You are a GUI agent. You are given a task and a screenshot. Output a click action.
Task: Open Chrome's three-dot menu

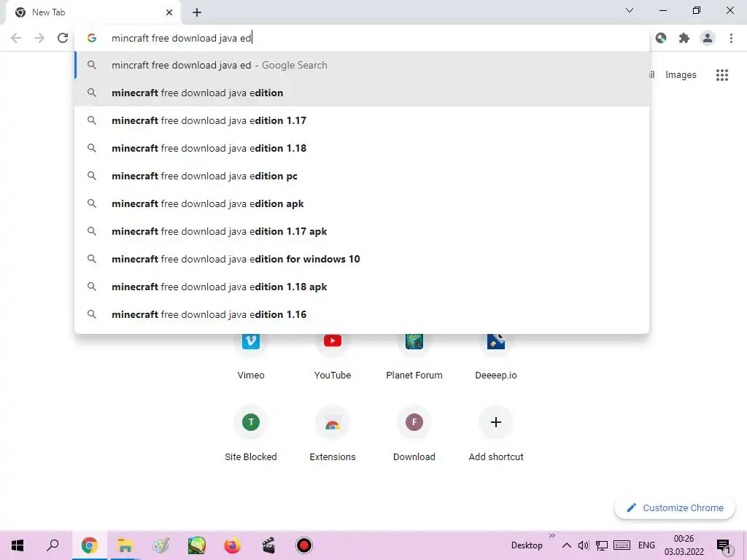[731, 38]
